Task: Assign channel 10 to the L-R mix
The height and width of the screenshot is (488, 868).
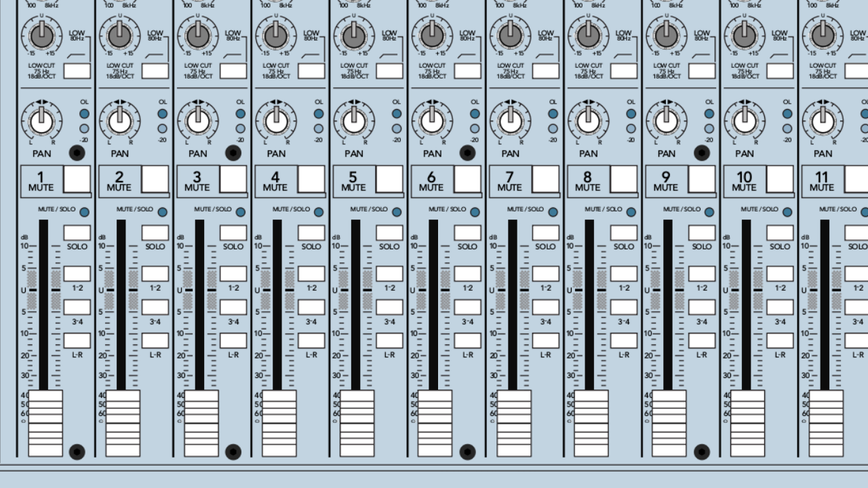Action: pyautogui.click(x=780, y=340)
